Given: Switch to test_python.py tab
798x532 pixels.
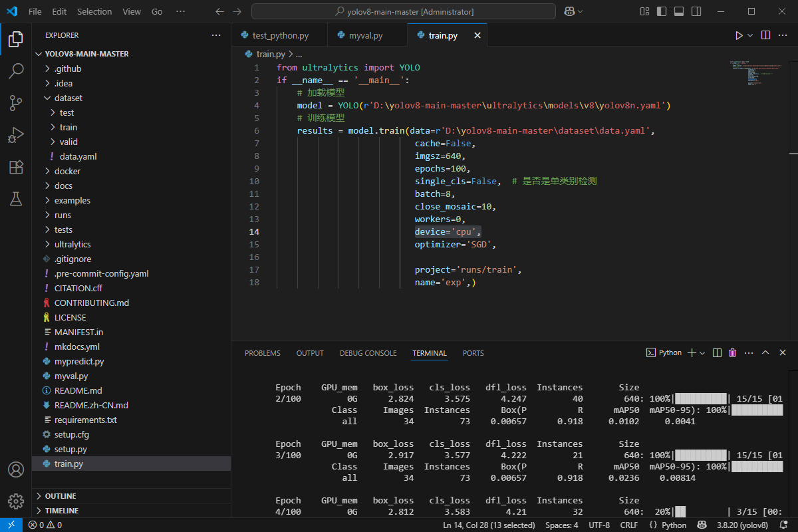Looking at the screenshot, I should click(x=280, y=36).
